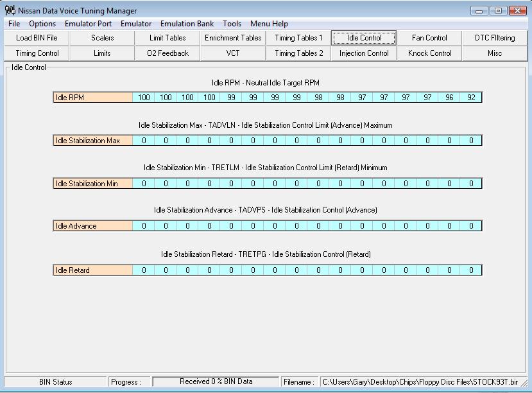Open the Emulator Port menu
The image size is (532, 393).
(x=88, y=24)
